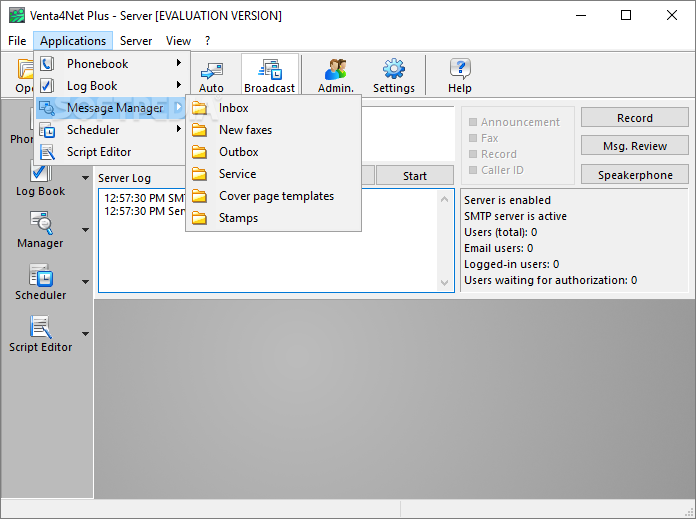Open the Server menu
696x519 pixels.
point(136,41)
